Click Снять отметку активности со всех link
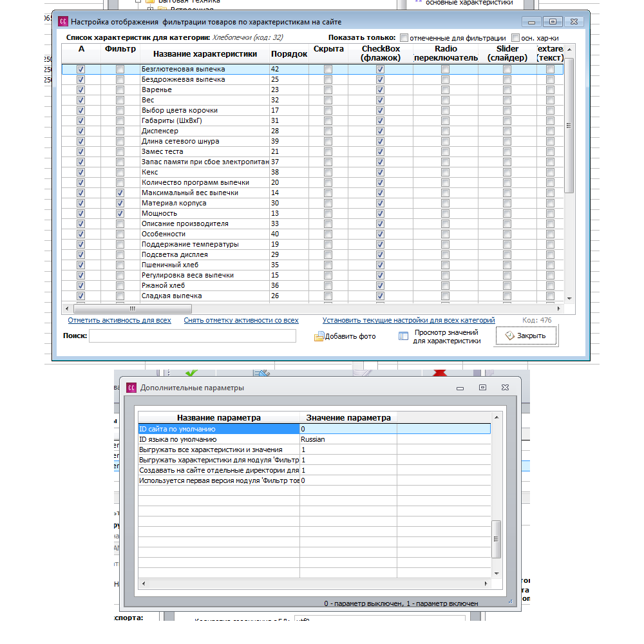 [x=241, y=320]
